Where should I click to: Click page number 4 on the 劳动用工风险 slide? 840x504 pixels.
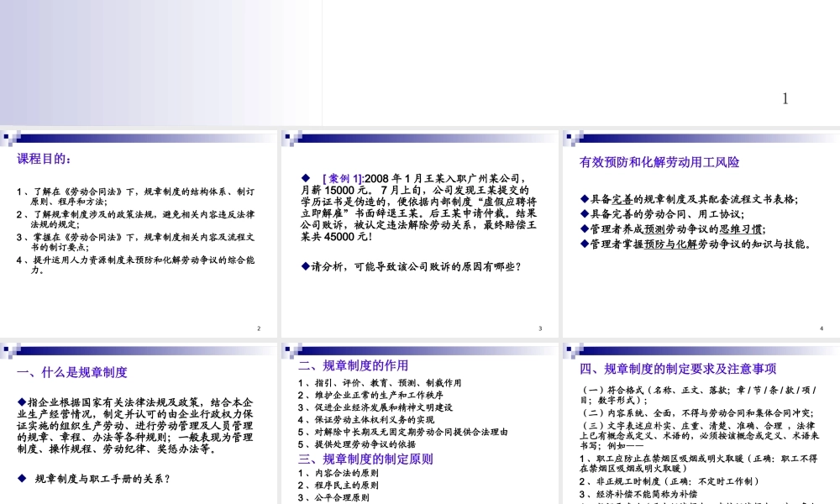coord(822,328)
